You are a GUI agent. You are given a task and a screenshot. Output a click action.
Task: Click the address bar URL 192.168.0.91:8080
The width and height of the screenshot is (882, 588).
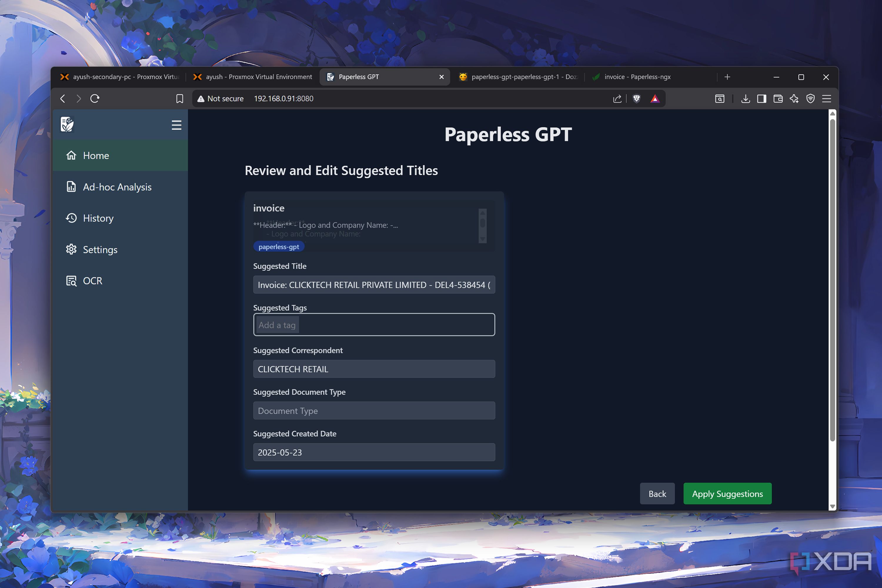pyautogui.click(x=283, y=98)
